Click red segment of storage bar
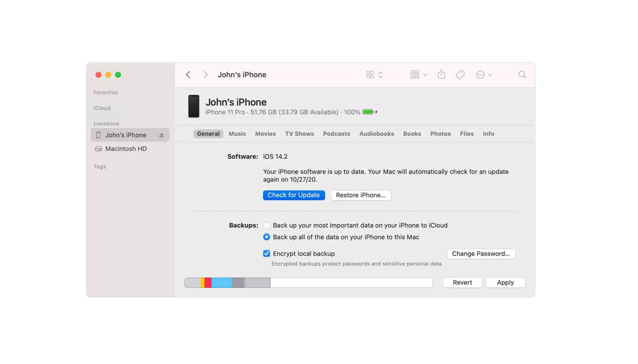Viewport: 638px width, 364px height. point(208,283)
